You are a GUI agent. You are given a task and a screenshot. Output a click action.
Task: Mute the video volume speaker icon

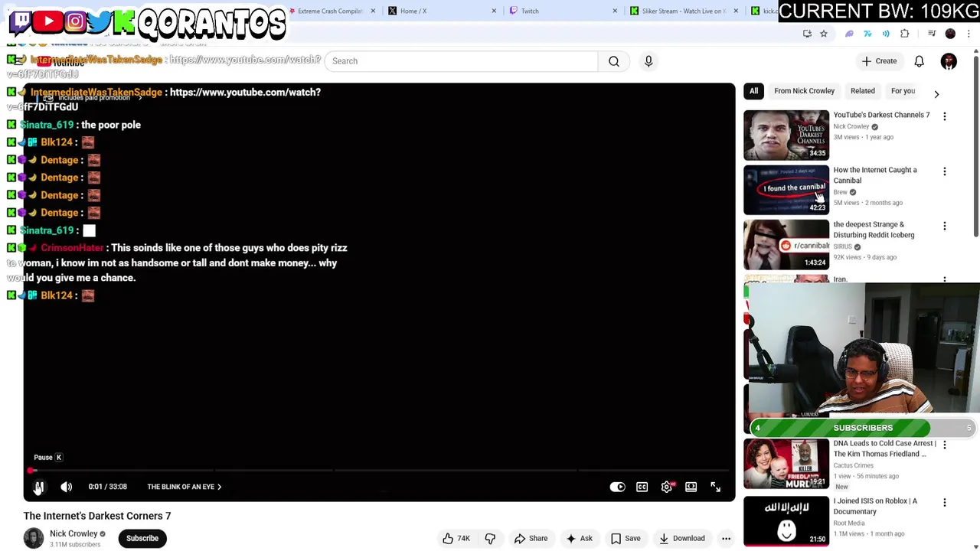pyautogui.click(x=67, y=487)
